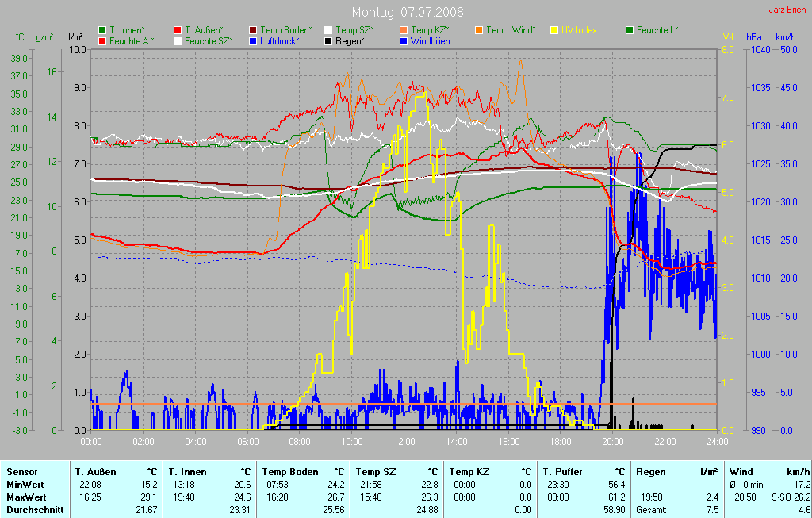Select the 'Feuchte I.*' legend label
The width and height of the screenshot is (812, 518).
pos(657,31)
